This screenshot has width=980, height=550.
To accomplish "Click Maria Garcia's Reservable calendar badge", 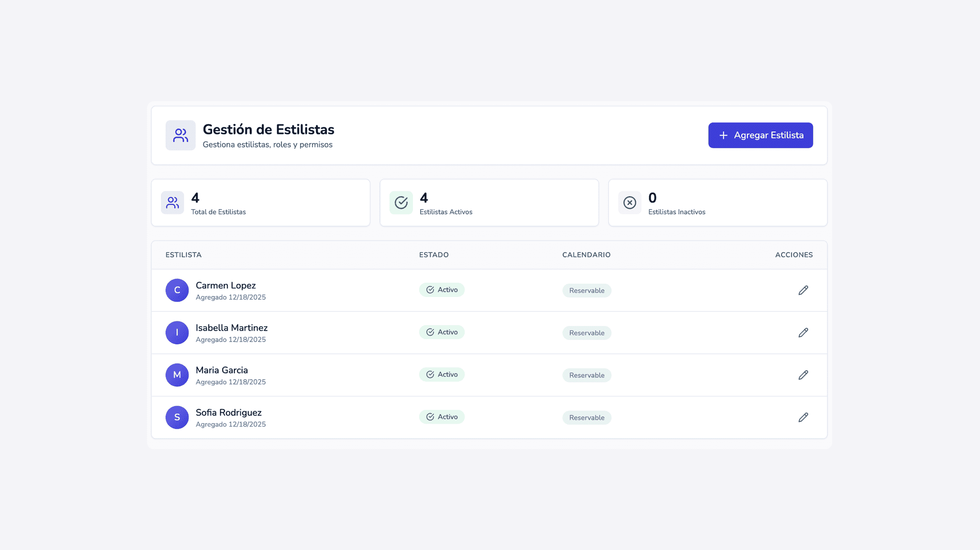I will (x=587, y=375).
